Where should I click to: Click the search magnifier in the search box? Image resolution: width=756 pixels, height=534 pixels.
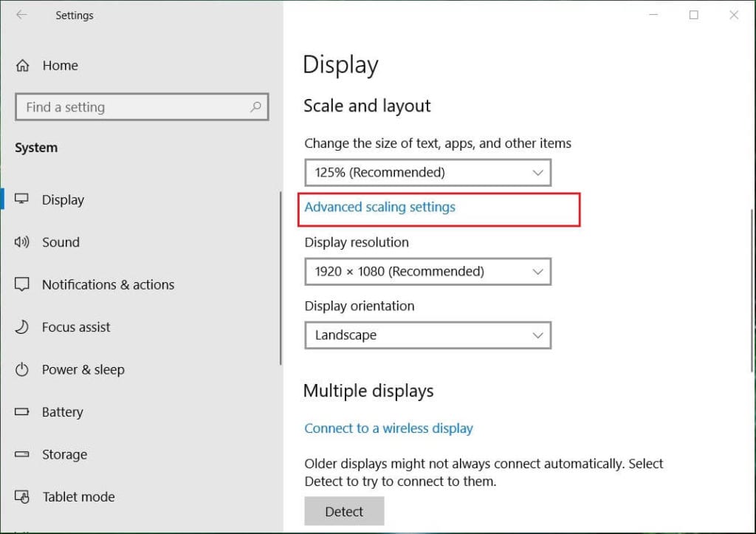pos(256,106)
